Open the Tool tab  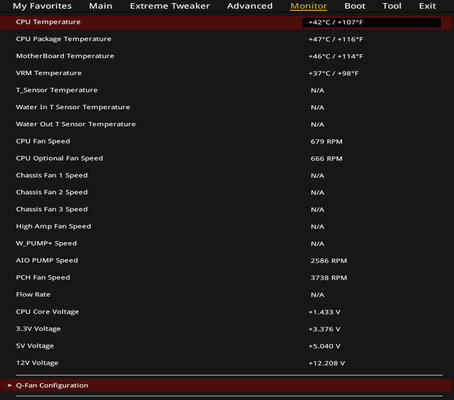pos(392,6)
